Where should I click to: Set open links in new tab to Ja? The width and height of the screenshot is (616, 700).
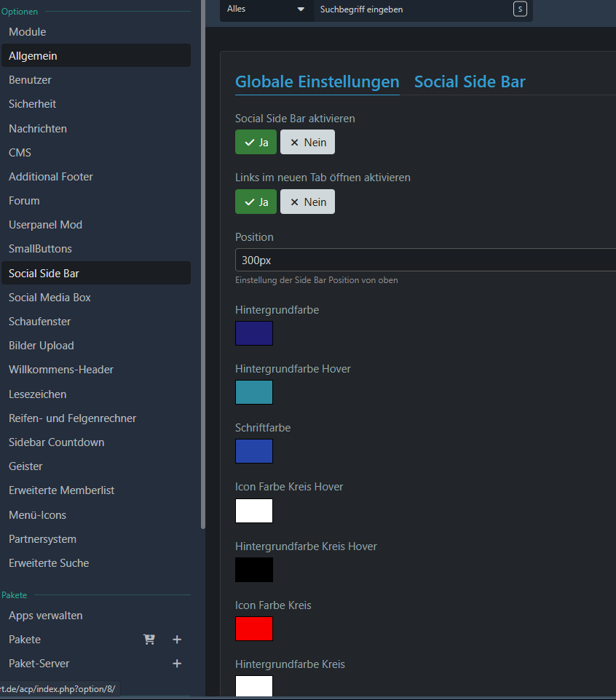pos(256,202)
